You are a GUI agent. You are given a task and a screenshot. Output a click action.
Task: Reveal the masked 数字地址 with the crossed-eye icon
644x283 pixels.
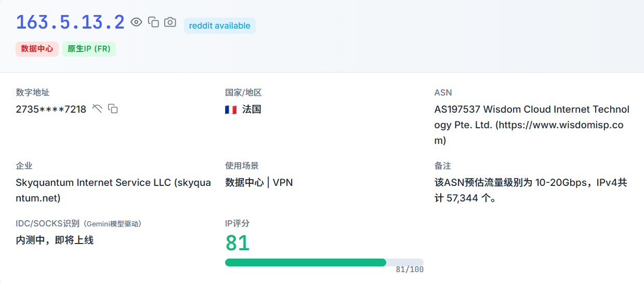tap(97, 109)
